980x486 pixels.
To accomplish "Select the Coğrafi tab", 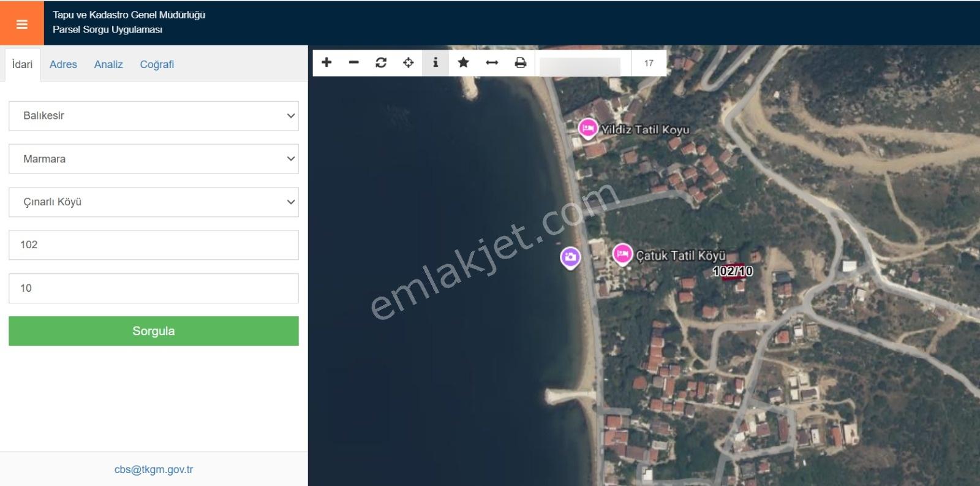I will click(x=157, y=64).
